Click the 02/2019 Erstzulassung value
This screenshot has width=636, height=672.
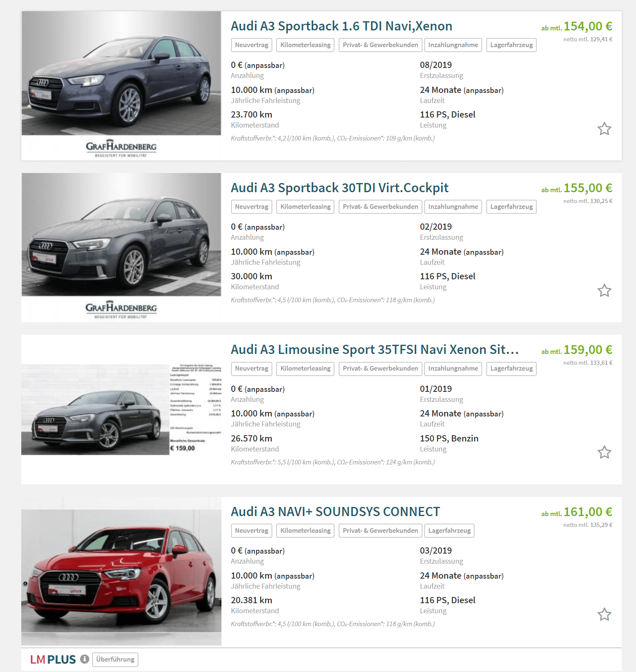click(x=436, y=227)
